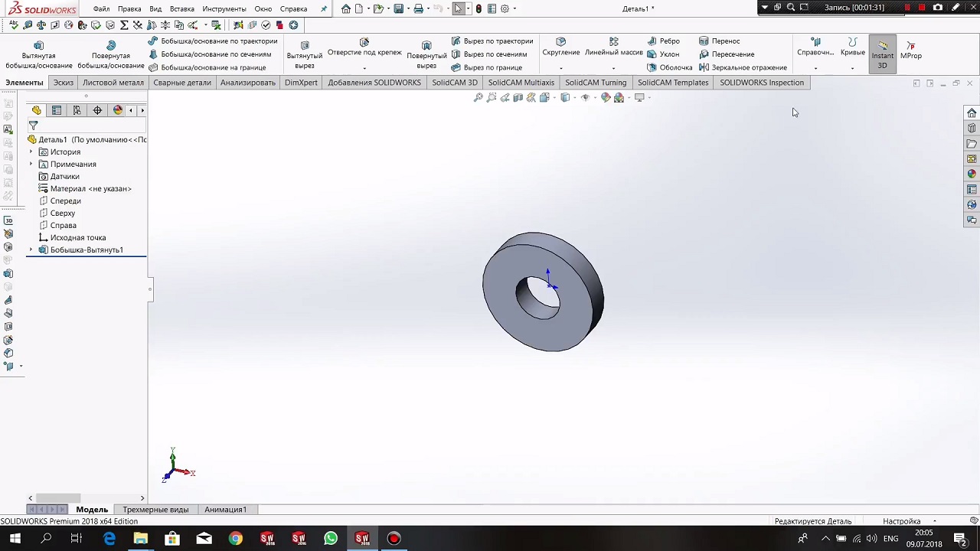Open the Инструменты menu
This screenshot has width=980, height=551.
point(224,9)
